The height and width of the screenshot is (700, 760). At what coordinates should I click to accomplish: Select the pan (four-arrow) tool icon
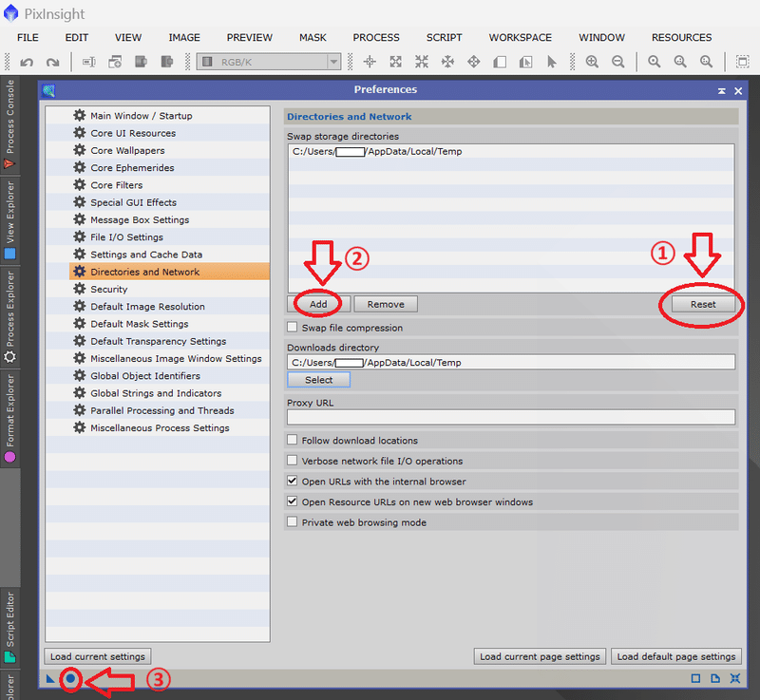click(473, 62)
